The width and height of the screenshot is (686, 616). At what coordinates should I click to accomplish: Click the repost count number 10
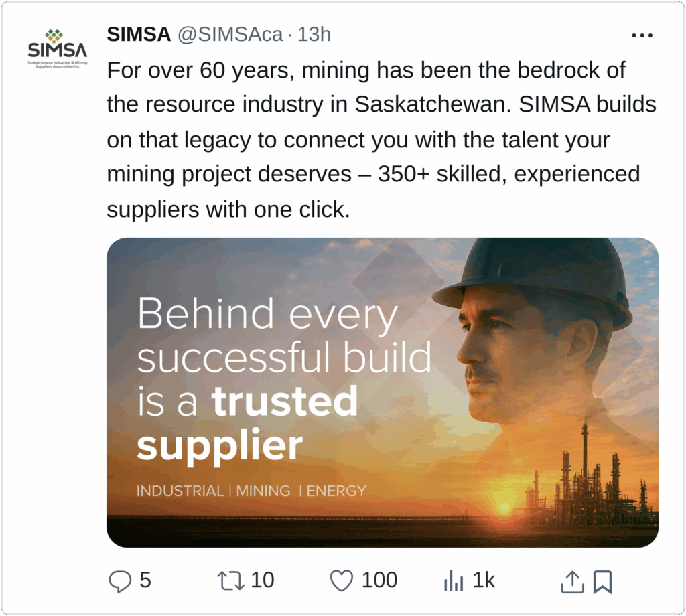point(263,581)
